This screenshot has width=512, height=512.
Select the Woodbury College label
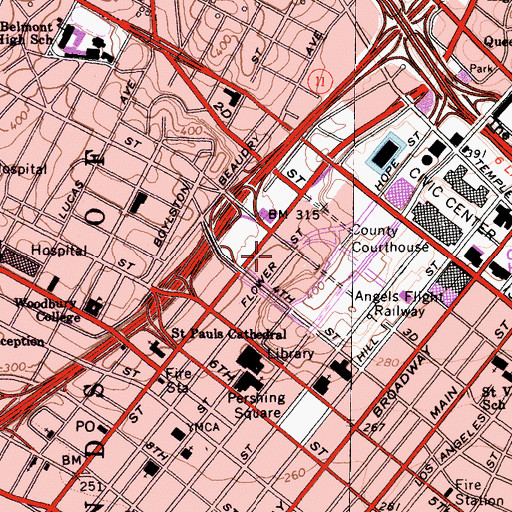pos(47,310)
